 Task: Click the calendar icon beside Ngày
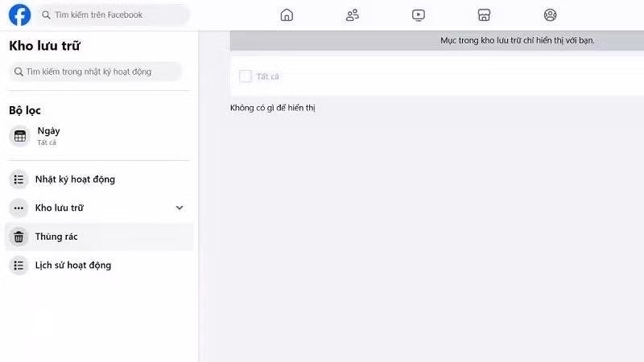tap(19, 136)
